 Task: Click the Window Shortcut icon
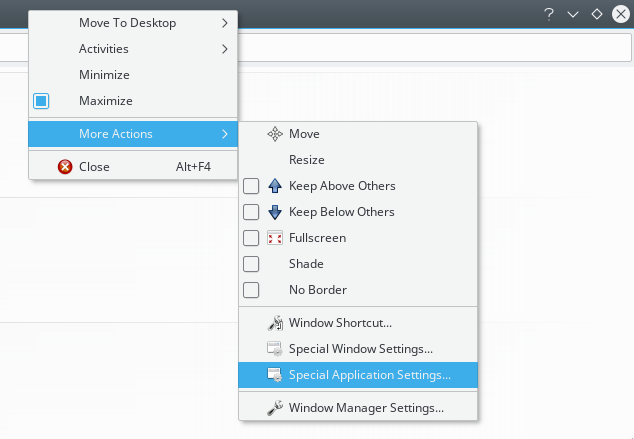276,324
